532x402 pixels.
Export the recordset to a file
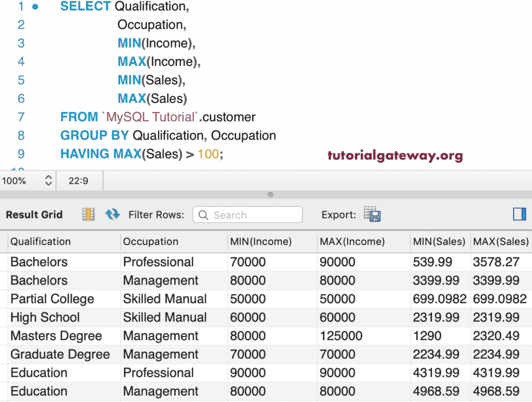(372, 214)
